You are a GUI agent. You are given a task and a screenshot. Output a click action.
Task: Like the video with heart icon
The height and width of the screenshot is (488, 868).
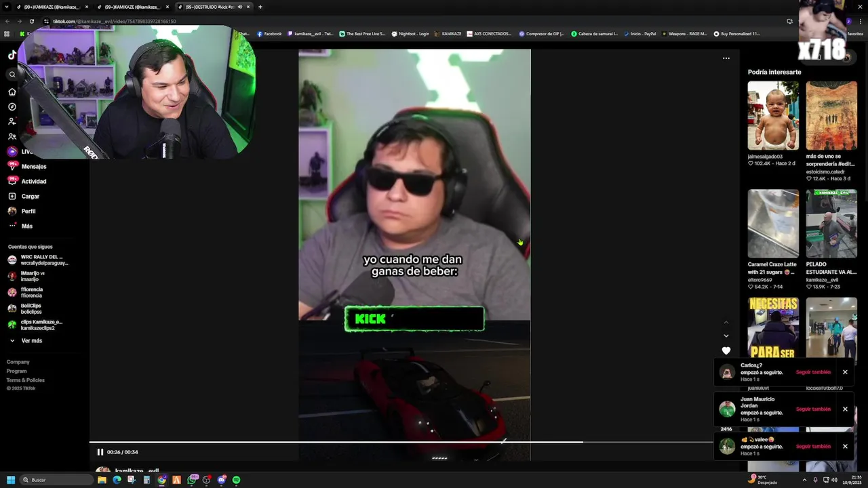coord(726,350)
